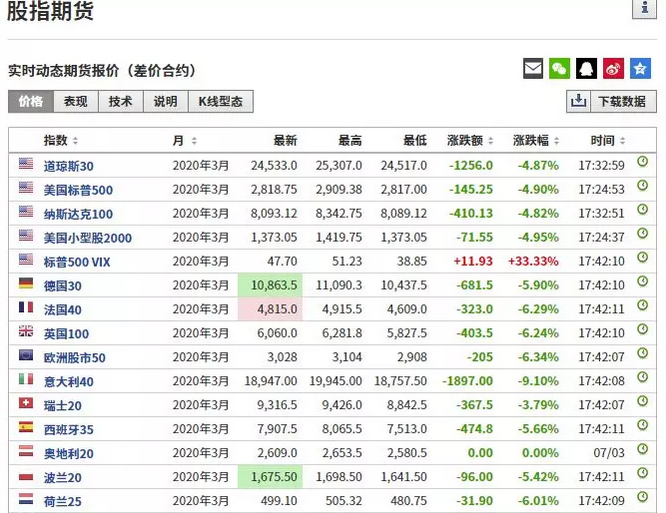Open the 美国小型股2000 index link
Screen dimensions: 666x513
[88, 238]
